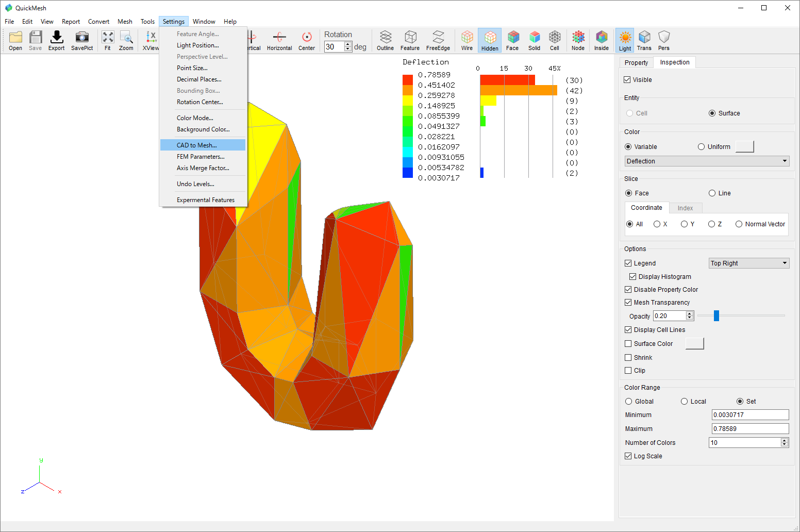The width and height of the screenshot is (800, 532).
Task: Increase the Opacity value stepper
Action: tap(690, 313)
